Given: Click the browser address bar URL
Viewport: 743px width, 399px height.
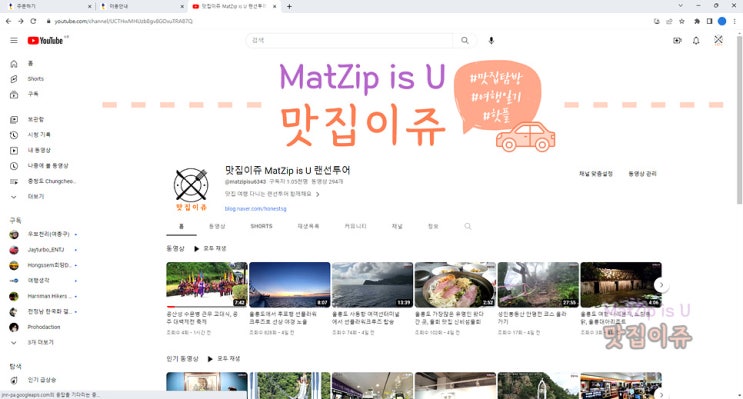Looking at the screenshot, I should [x=124, y=21].
